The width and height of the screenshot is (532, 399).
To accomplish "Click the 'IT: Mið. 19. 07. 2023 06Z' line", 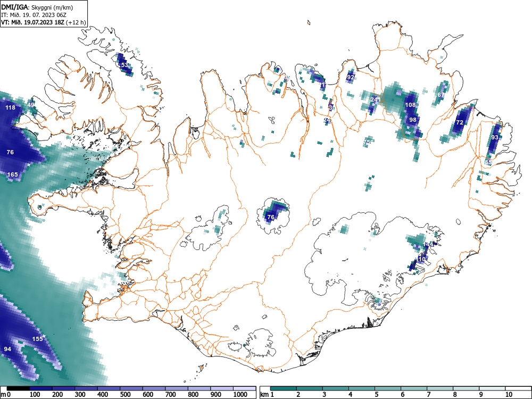I will (x=33, y=15).
